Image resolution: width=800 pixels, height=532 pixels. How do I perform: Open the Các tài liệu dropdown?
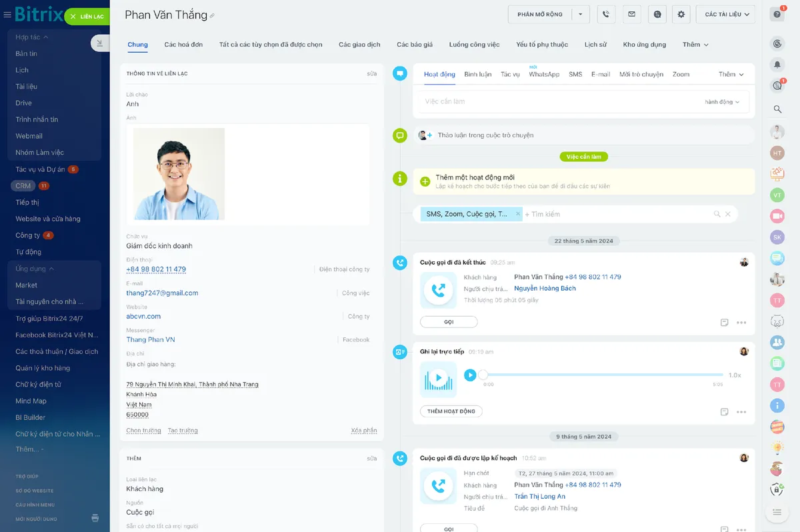pos(725,14)
